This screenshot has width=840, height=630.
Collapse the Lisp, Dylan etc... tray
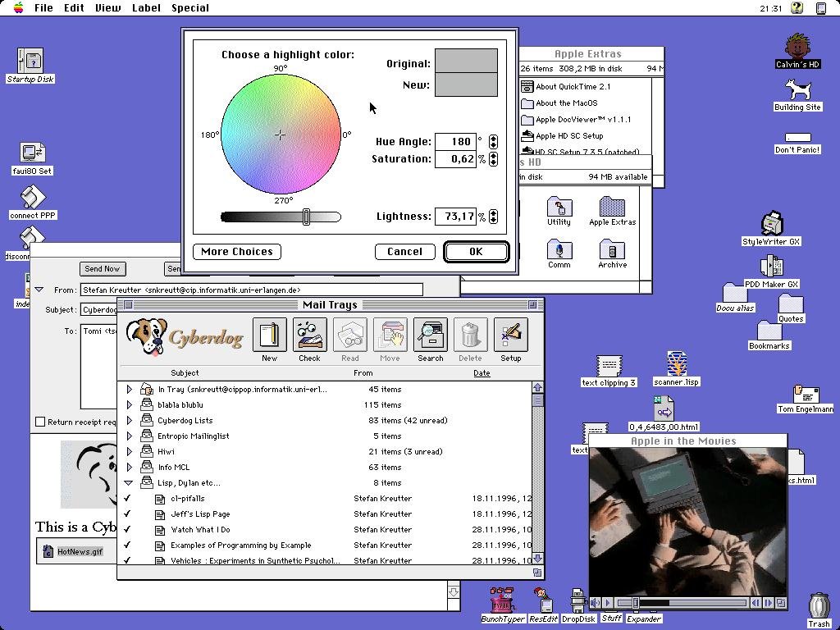pos(129,482)
